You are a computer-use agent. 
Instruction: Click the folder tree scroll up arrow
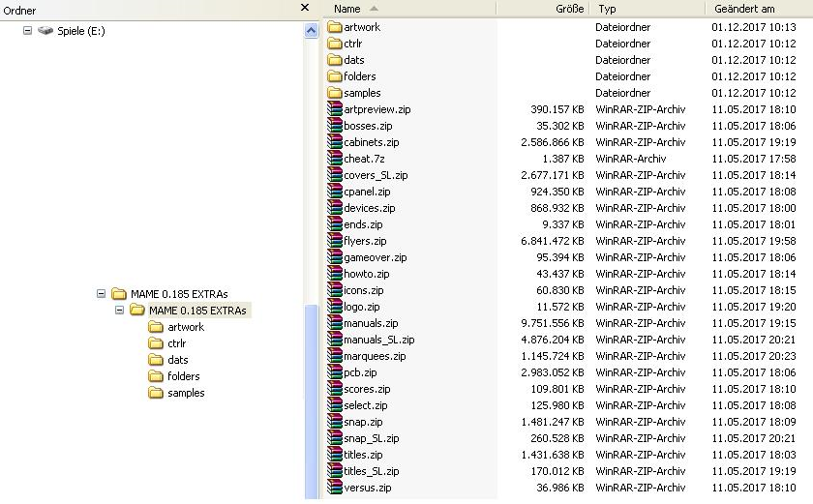click(x=311, y=31)
